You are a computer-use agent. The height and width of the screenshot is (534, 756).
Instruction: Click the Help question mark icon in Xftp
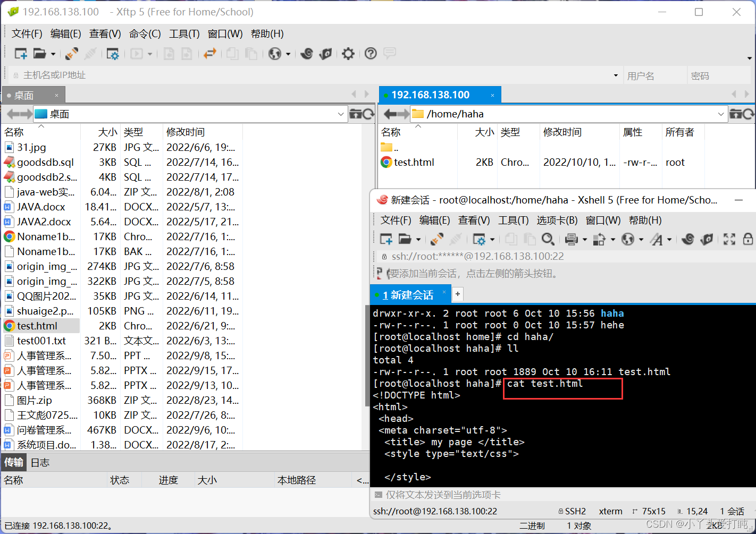[x=371, y=54]
